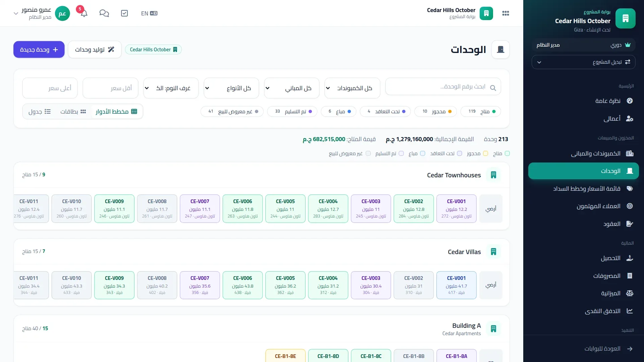Click the وحدة جديدة button
Viewport: 644px width, 362px height.
pyautogui.click(x=39, y=50)
